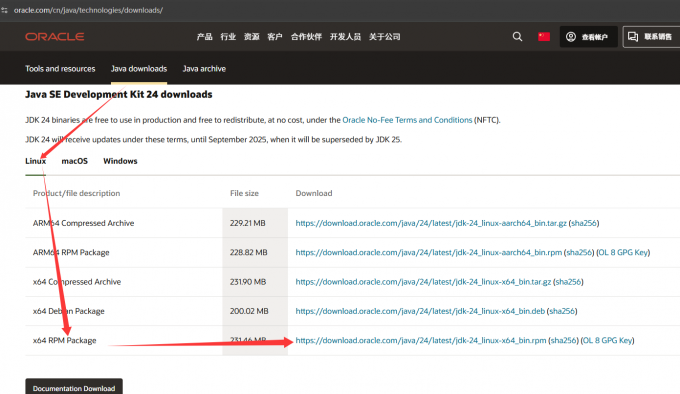
Task: Open the search magnifier icon
Action: tap(517, 37)
